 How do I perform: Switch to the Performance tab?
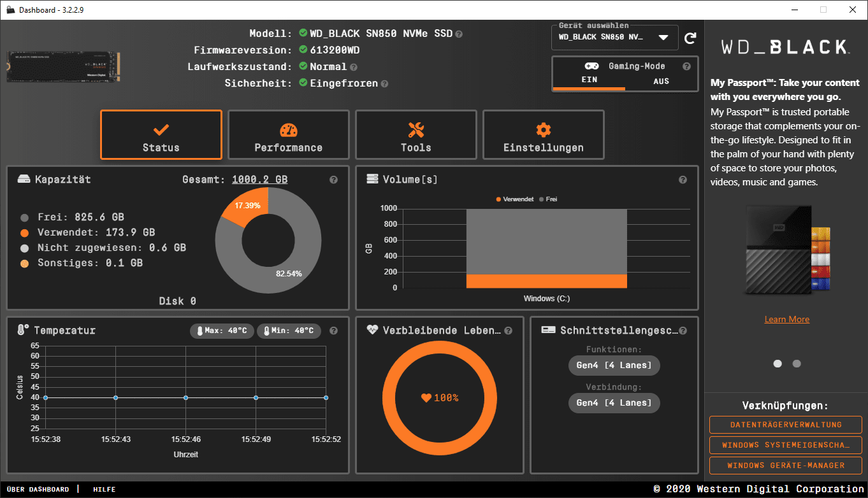tap(289, 134)
